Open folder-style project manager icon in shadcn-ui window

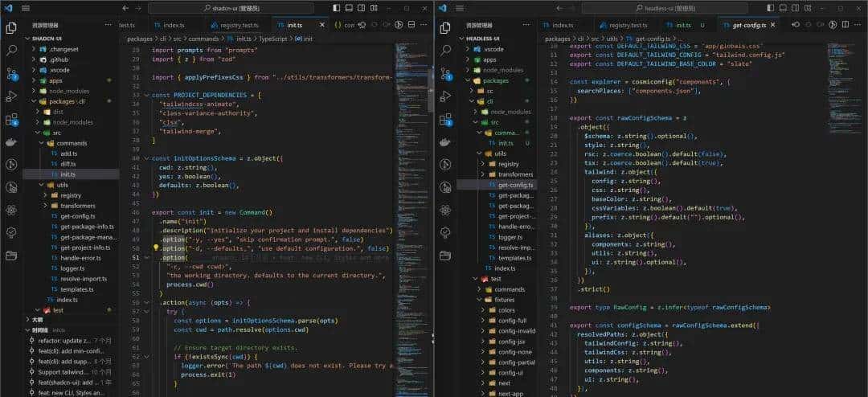click(x=11, y=256)
